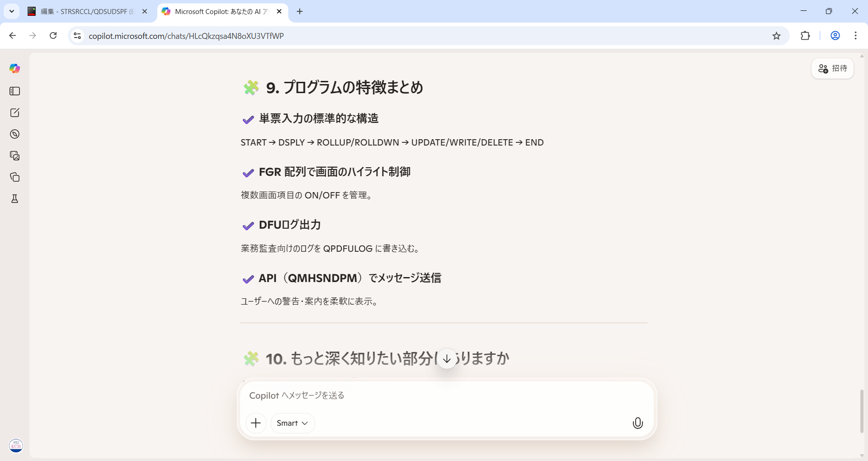Open the image library icon in sidebar
Image resolution: width=868 pixels, height=461 pixels.
(14, 156)
